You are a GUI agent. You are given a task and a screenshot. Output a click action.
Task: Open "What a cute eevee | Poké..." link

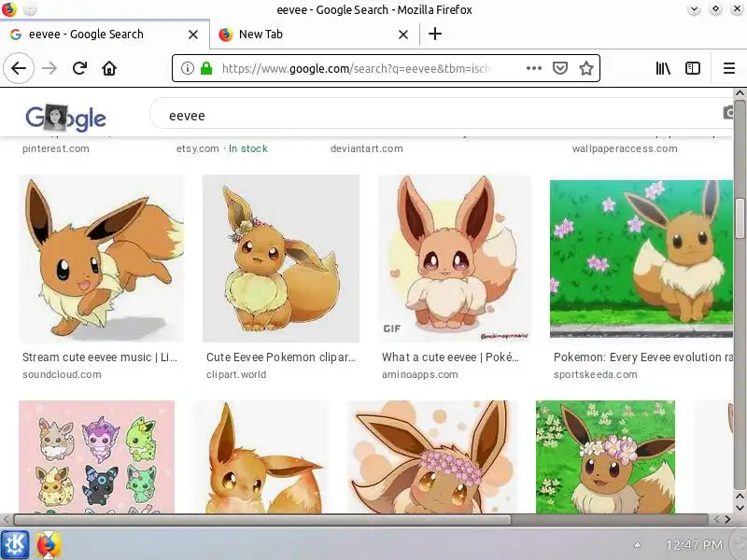[x=450, y=357]
